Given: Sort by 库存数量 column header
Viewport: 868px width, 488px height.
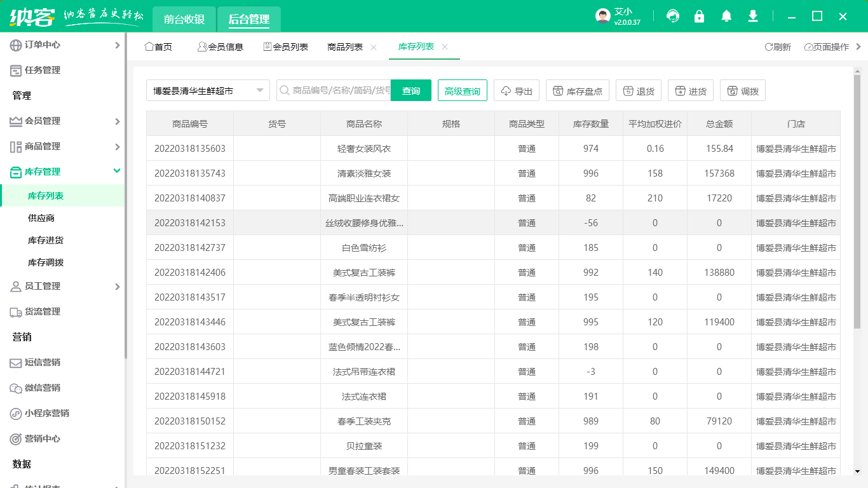Looking at the screenshot, I should click(591, 124).
